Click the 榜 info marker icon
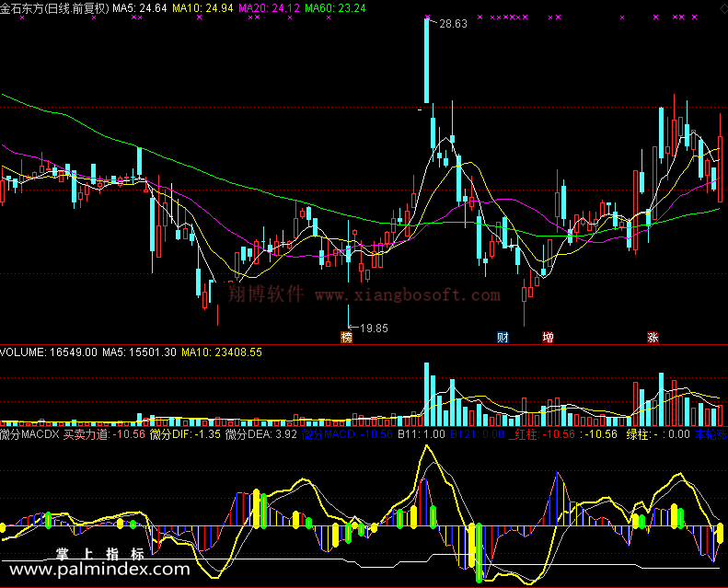This screenshot has height=588, width=728. (x=346, y=338)
